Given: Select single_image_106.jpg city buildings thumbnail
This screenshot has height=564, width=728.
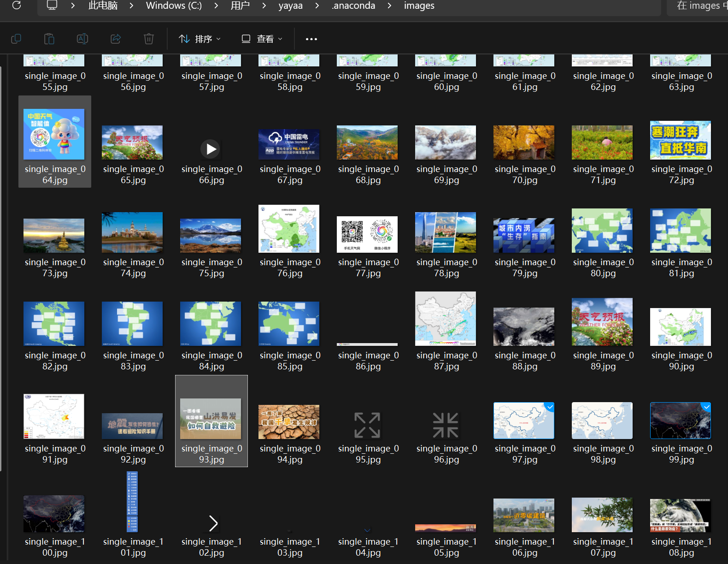Looking at the screenshot, I should click(x=524, y=515).
